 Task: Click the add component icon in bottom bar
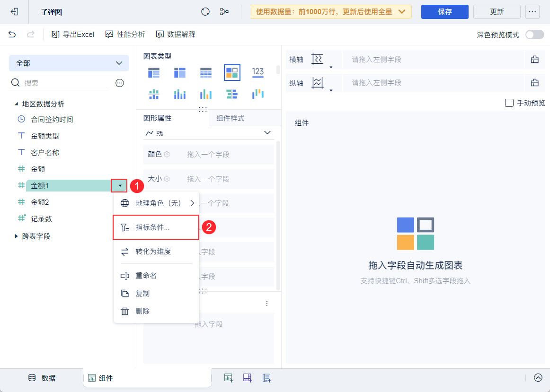[x=229, y=378]
